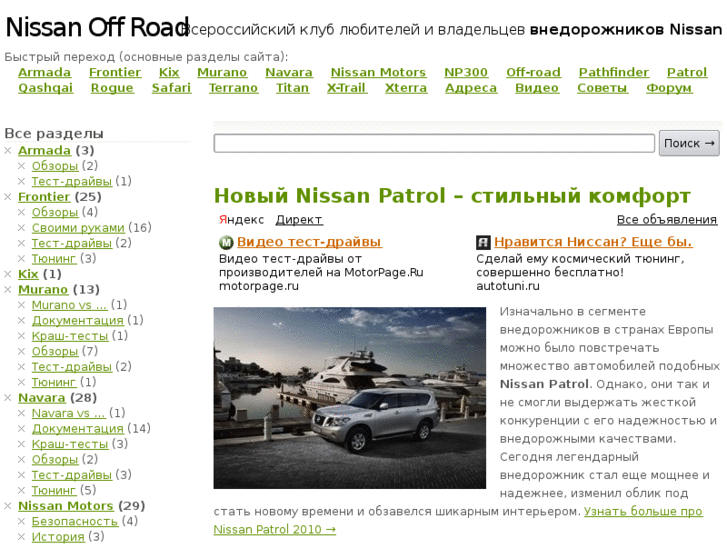The width and height of the screenshot is (727, 545).
Task: Open the Rogue section link
Action: tap(112, 88)
